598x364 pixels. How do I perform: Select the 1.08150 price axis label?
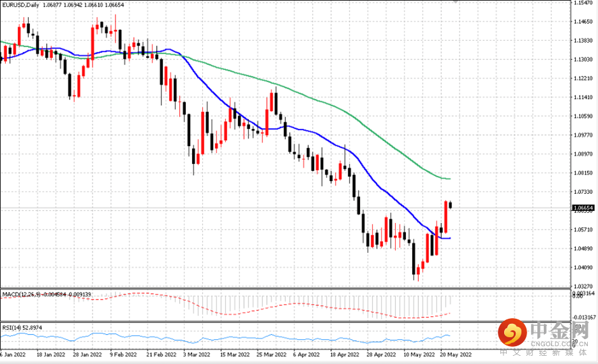pyautogui.click(x=583, y=173)
